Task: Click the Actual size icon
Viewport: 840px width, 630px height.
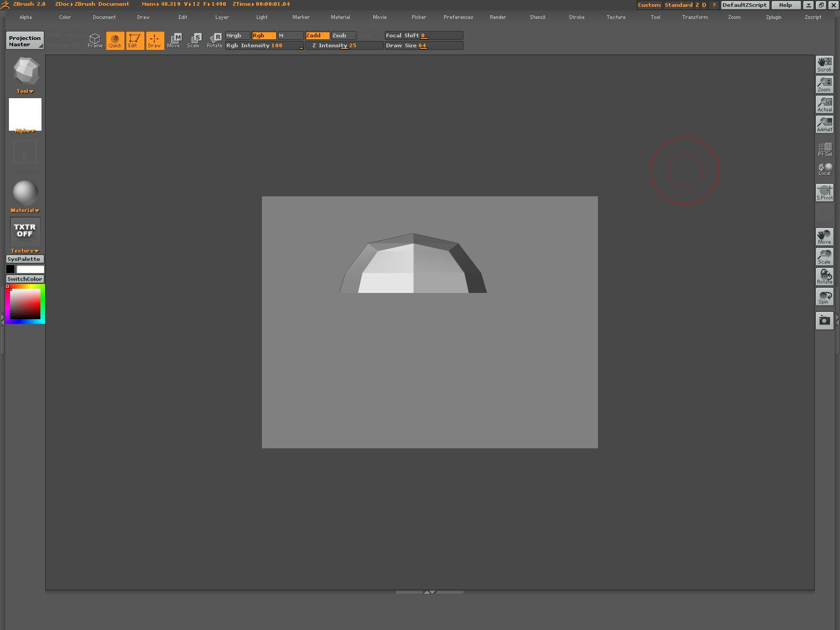Action: (x=824, y=104)
